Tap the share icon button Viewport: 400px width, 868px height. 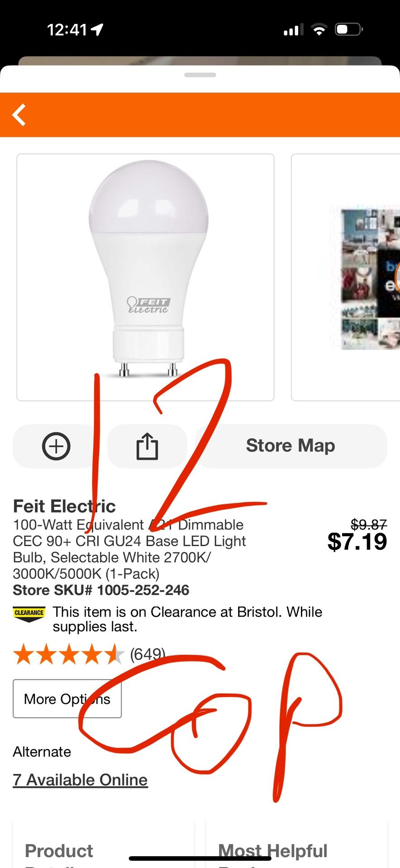pyautogui.click(x=147, y=446)
